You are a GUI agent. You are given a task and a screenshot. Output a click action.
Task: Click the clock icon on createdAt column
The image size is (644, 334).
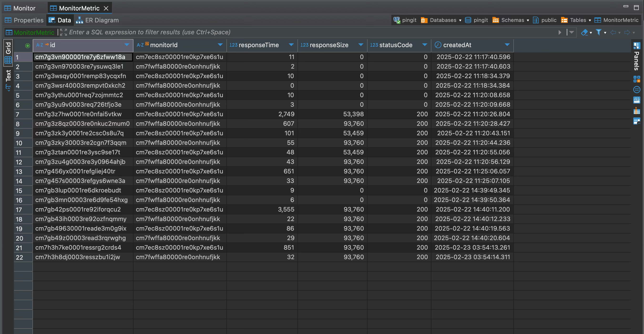438,45
